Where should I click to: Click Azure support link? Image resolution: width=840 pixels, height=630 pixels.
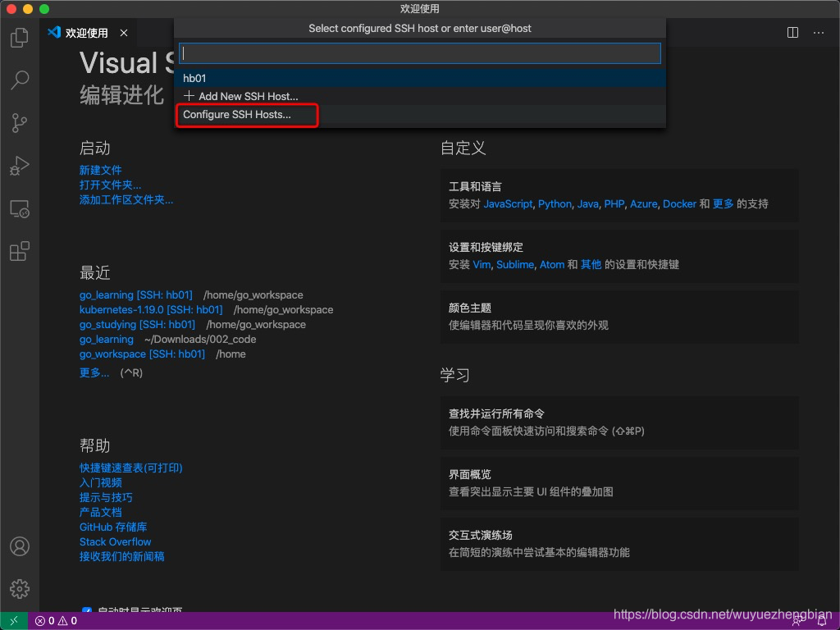(643, 204)
